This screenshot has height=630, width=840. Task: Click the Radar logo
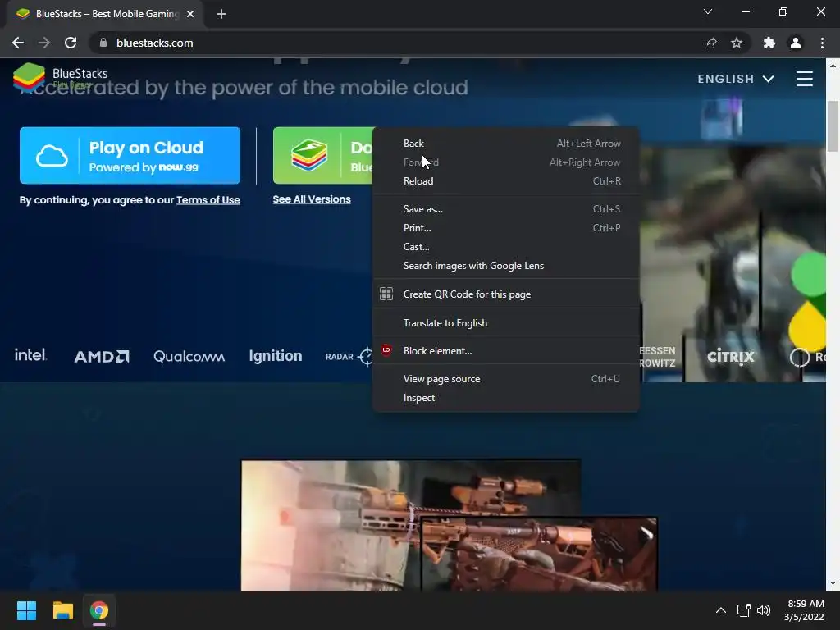click(349, 356)
